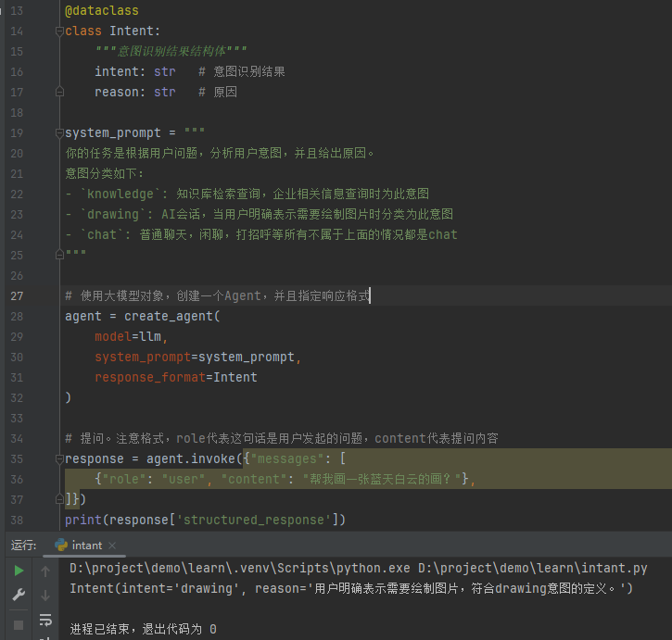Click the Python icon on intant tab
This screenshot has height=640, width=672.
pyautogui.click(x=61, y=546)
